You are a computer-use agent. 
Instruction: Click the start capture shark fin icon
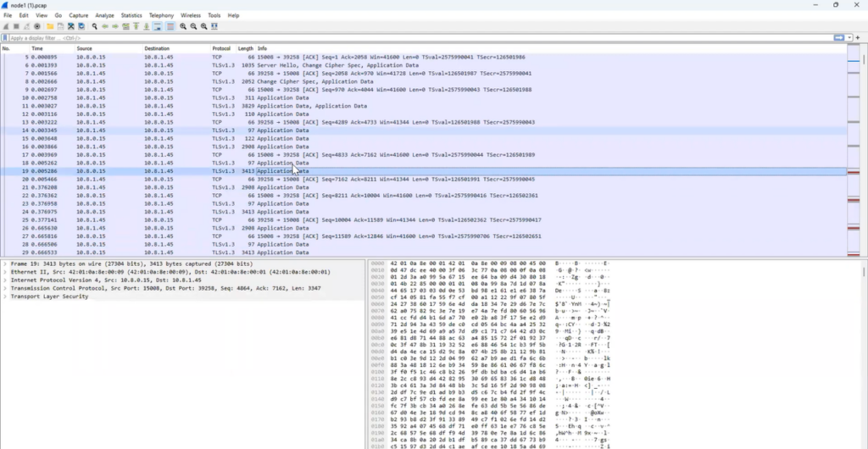6,26
